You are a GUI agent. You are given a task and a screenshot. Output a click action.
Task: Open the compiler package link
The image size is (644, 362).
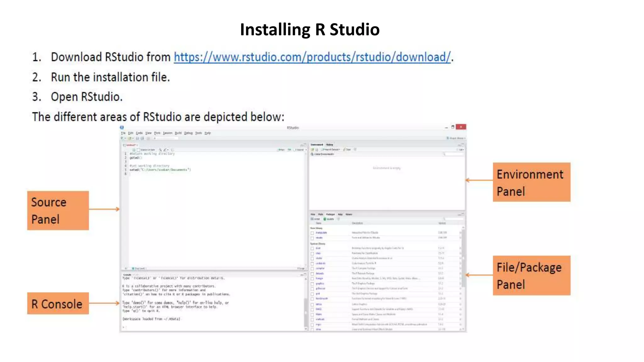tap(320, 268)
